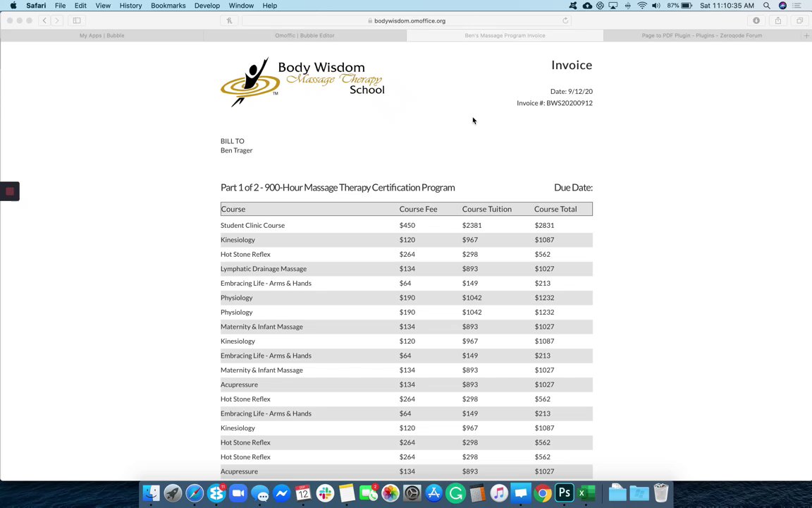The image size is (812, 508).
Task: Select Ben's Massage Program Invoice tab
Action: click(505, 36)
